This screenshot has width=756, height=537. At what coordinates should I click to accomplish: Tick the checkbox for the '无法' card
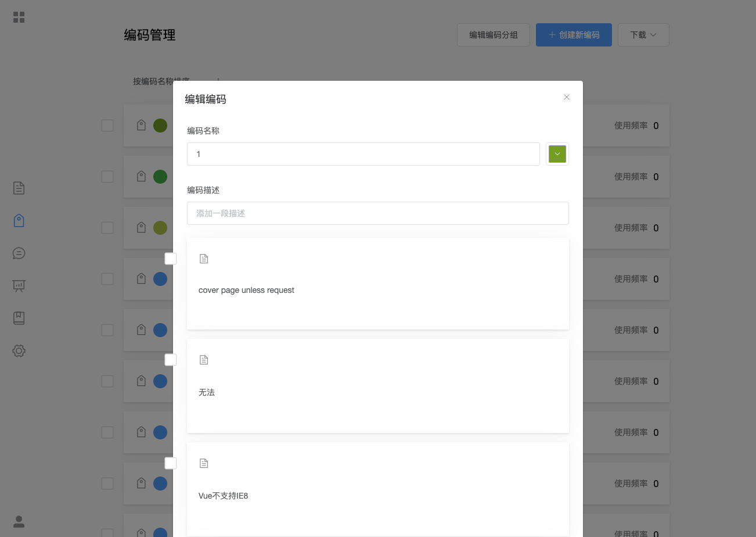(171, 360)
